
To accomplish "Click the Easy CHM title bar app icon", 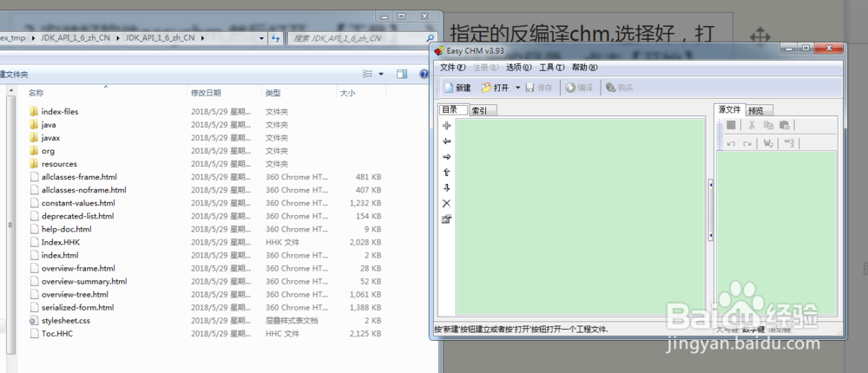I will tap(438, 51).
